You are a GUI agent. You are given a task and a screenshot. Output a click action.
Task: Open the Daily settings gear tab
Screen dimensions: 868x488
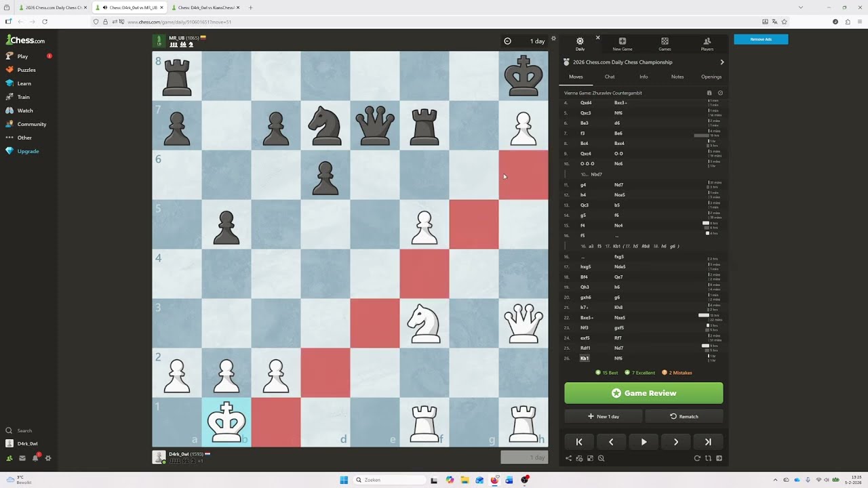tap(580, 44)
